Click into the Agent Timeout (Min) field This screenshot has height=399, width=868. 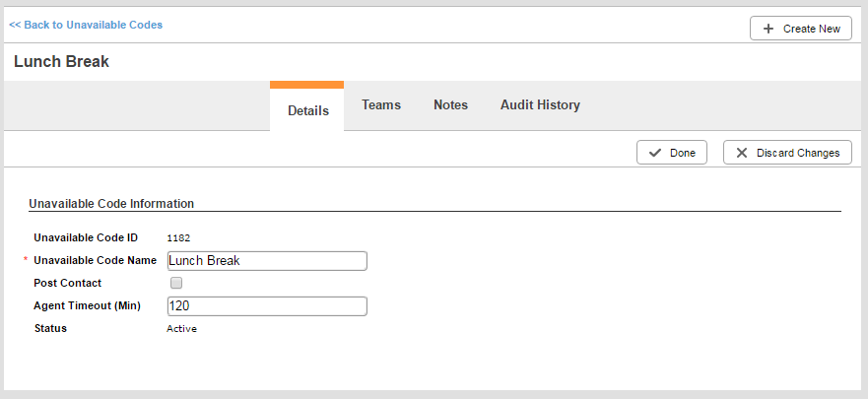click(x=267, y=306)
